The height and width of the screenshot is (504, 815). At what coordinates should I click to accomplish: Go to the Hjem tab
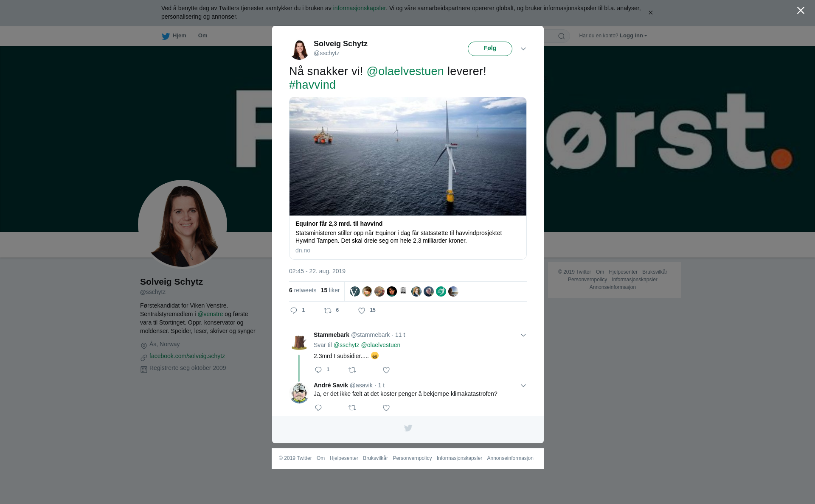point(174,36)
